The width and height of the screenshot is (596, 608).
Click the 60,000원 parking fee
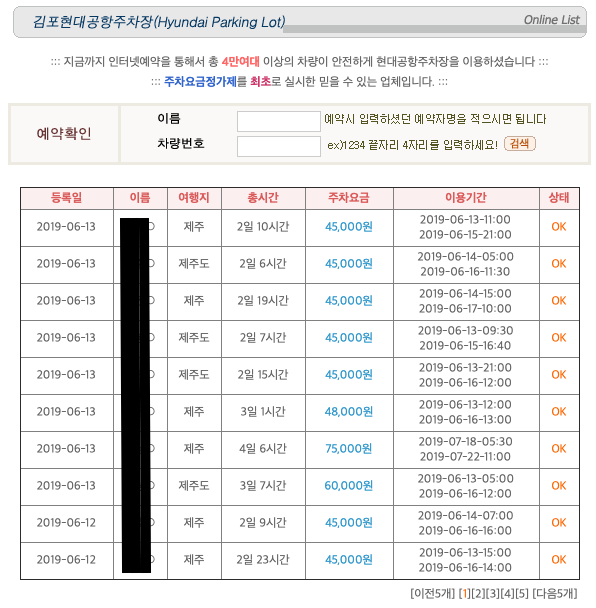point(349,485)
